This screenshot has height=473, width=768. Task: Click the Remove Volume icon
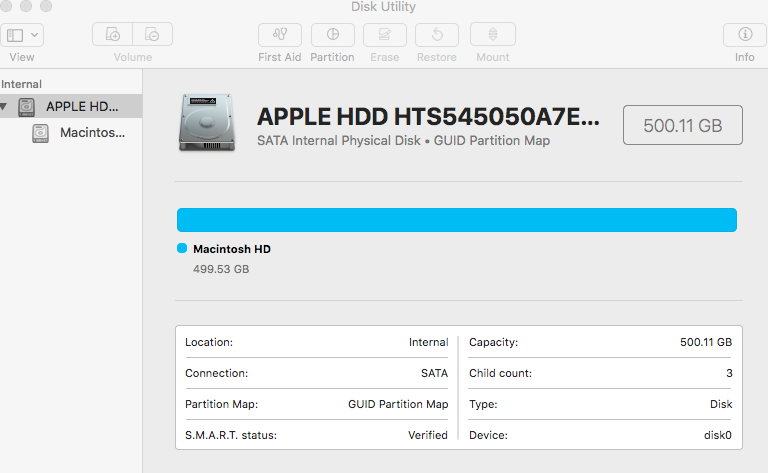[x=152, y=34]
